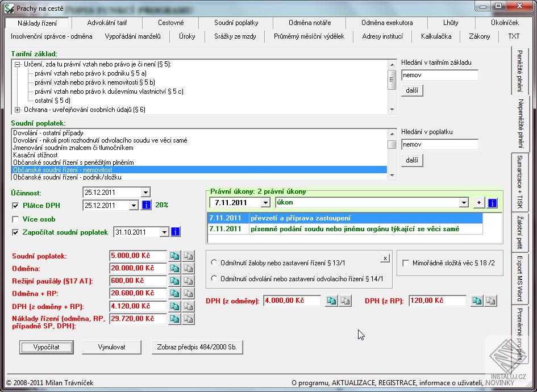
Task: Click the first copy icon beside the Odměna value
Action: (x=174, y=268)
